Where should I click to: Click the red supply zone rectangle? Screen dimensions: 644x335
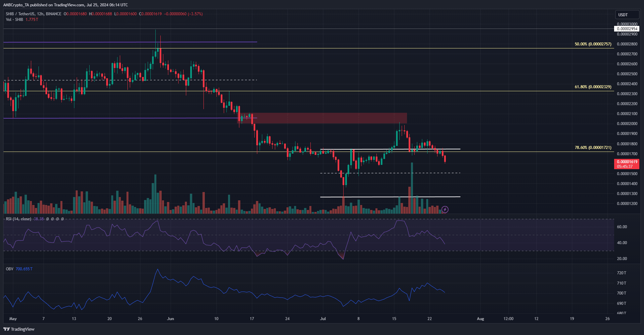[322, 118]
